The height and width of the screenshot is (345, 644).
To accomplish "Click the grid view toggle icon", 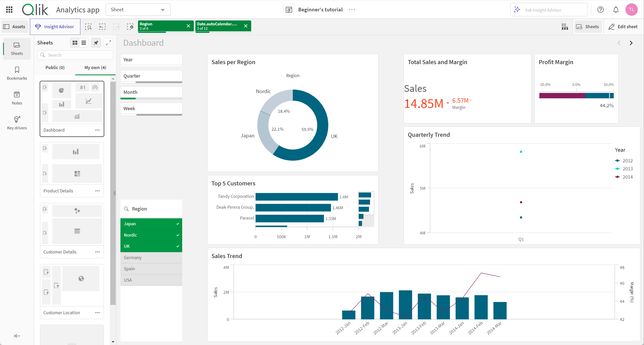I will pos(74,42).
